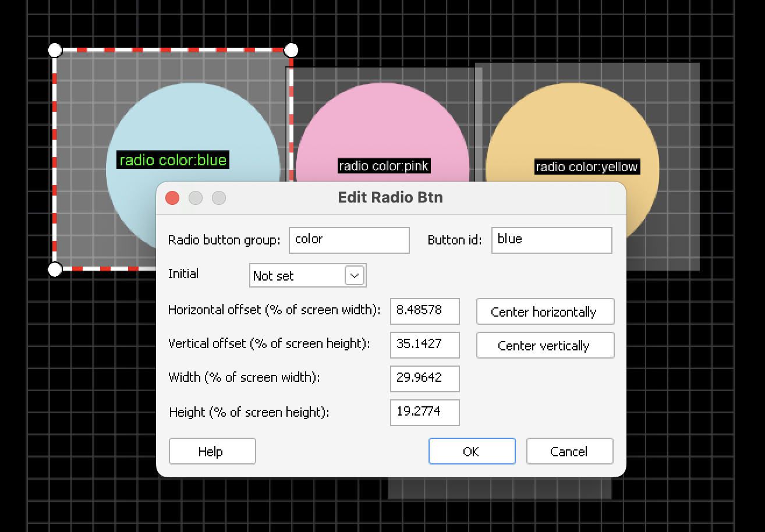Click the Button id text field
The height and width of the screenshot is (532, 765).
click(x=551, y=240)
